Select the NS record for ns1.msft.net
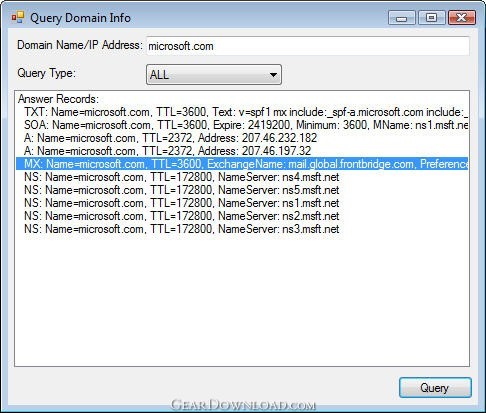Image resolution: width=486 pixels, height=413 pixels. coord(242,203)
